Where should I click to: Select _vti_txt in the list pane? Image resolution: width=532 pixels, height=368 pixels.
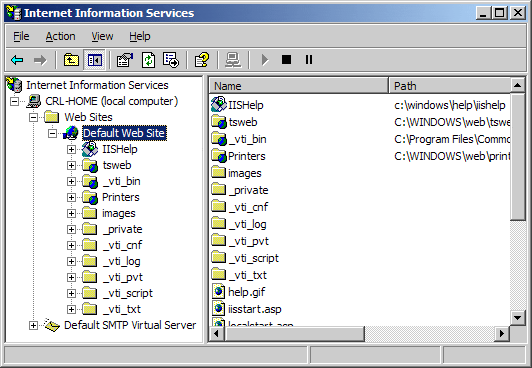click(248, 275)
